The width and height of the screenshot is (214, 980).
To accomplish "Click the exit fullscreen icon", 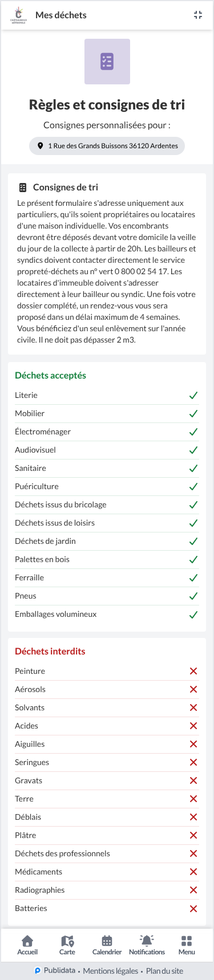I will (x=198, y=15).
